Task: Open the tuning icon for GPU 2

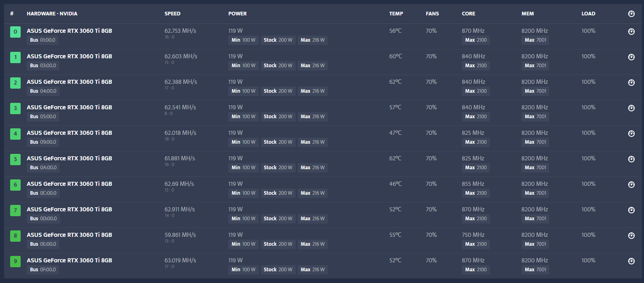Action: tap(631, 83)
